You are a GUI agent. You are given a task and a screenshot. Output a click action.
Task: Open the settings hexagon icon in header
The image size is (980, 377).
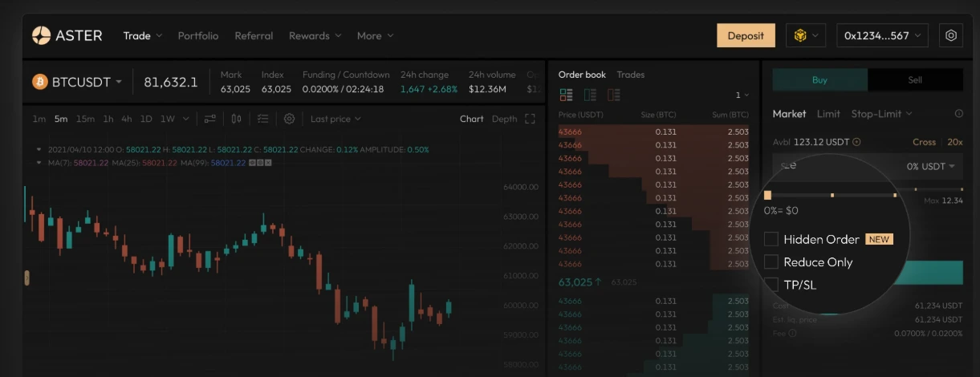(x=951, y=35)
